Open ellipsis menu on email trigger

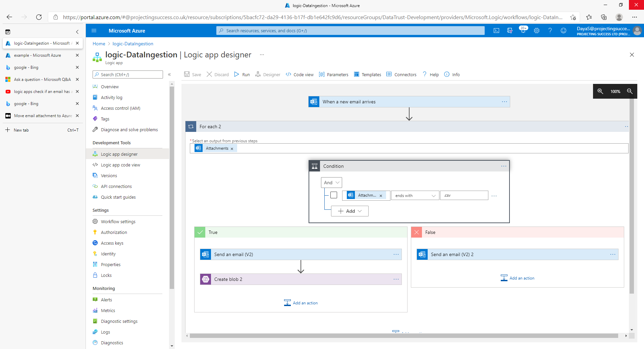click(x=504, y=102)
